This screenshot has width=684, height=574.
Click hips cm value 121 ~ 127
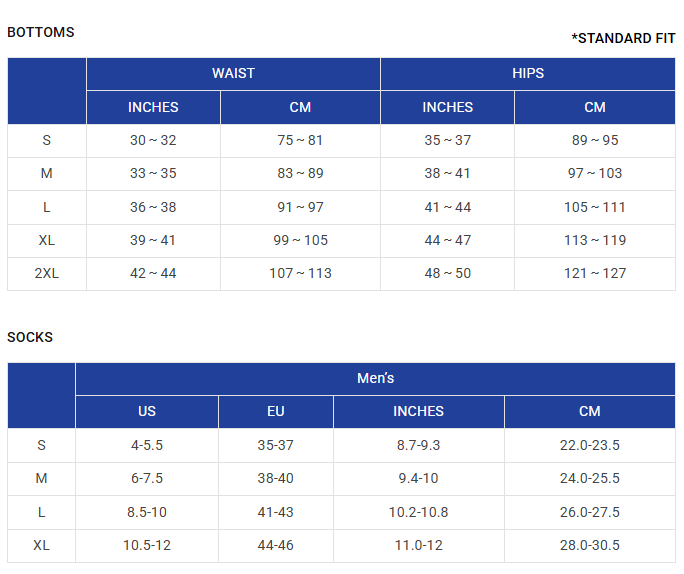(595, 273)
